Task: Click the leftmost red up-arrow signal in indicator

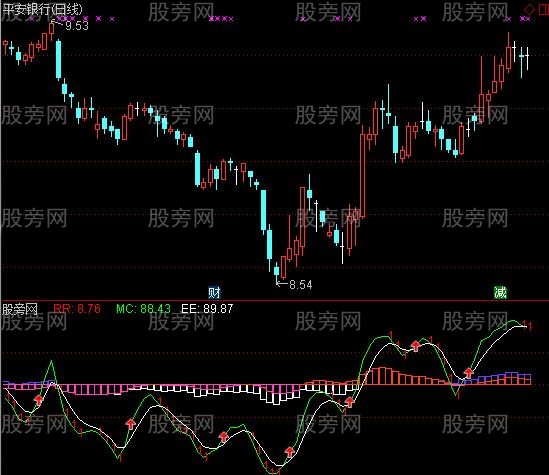Action: coord(39,400)
